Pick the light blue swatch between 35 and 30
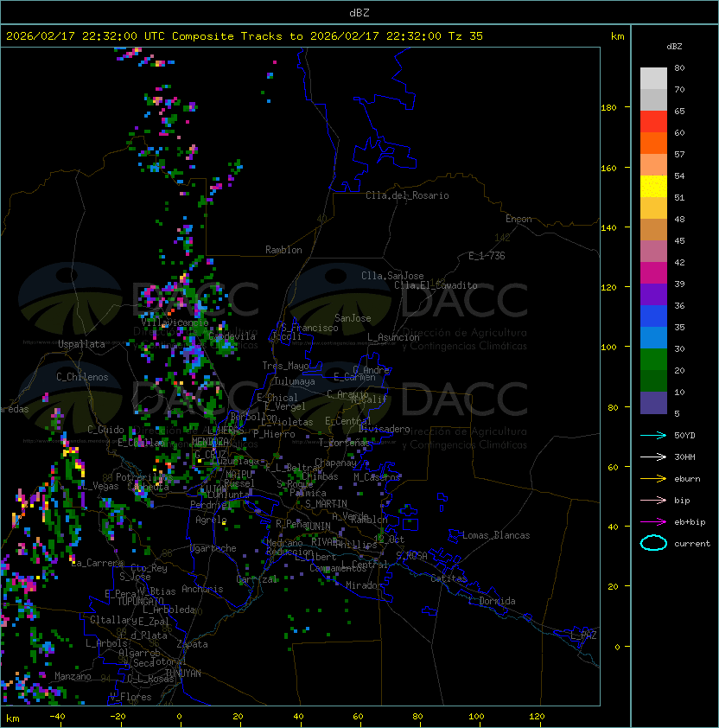 pyautogui.click(x=653, y=337)
